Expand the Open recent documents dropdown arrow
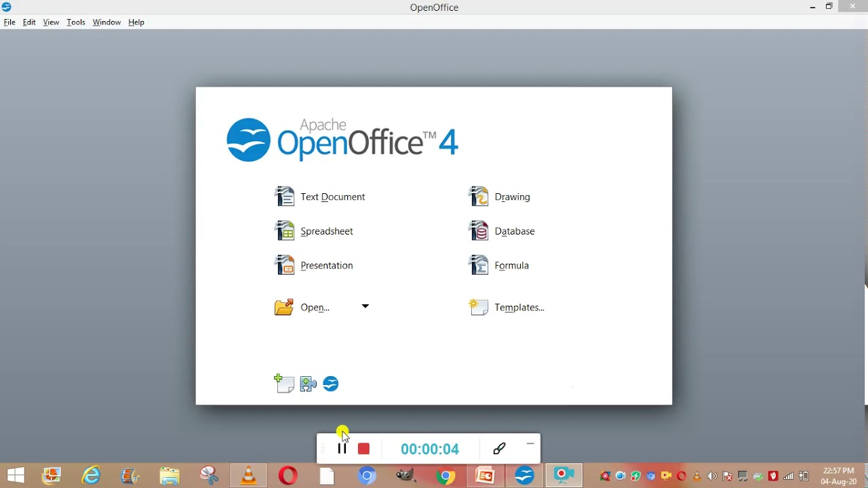868x488 pixels. [366, 306]
